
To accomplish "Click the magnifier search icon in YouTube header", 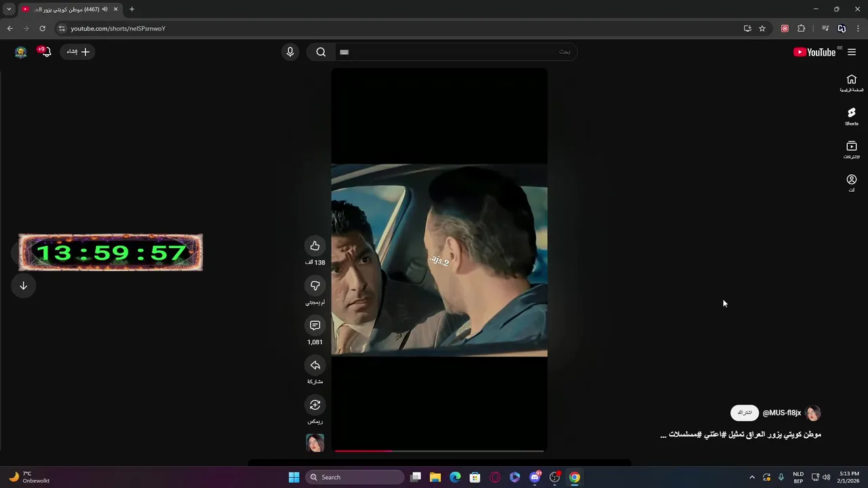I will click(x=321, y=52).
